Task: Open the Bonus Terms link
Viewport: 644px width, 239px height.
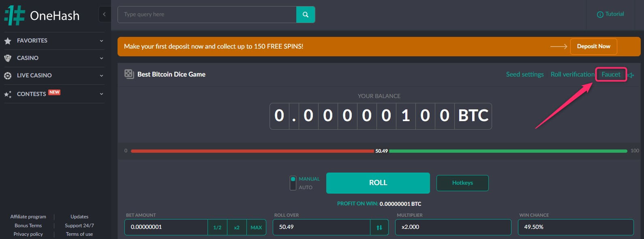Action: click(28, 226)
